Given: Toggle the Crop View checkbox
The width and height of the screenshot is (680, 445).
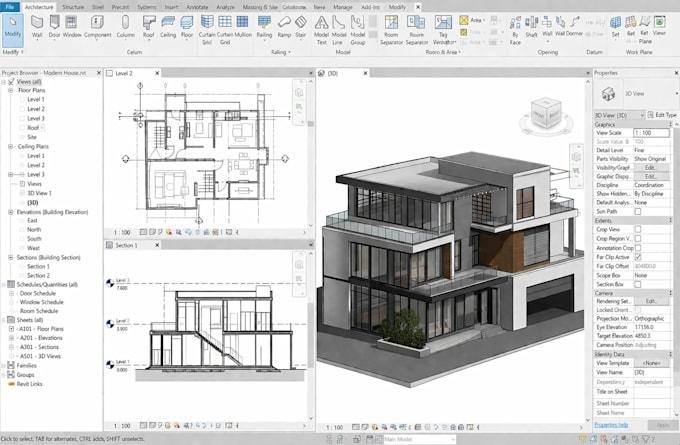Looking at the screenshot, I should click(x=638, y=229).
